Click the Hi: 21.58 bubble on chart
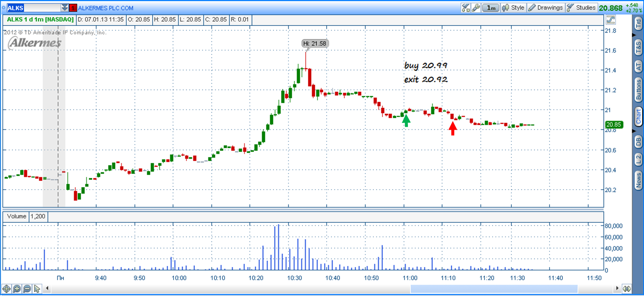 pyautogui.click(x=314, y=43)
